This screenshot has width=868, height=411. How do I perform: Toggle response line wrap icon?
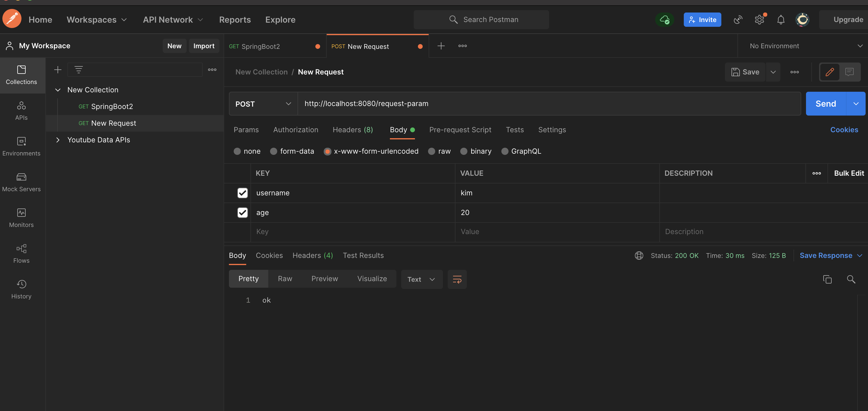tap(457, 279)
